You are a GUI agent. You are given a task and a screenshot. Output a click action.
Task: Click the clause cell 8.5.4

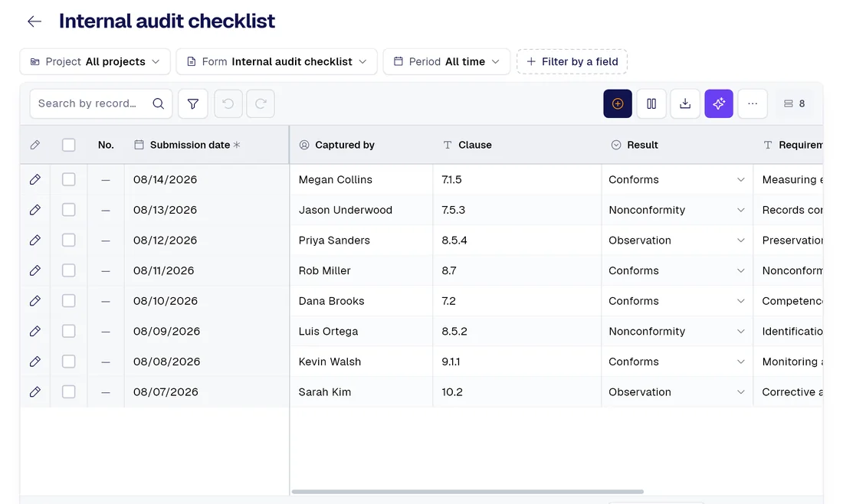(517, 241)
